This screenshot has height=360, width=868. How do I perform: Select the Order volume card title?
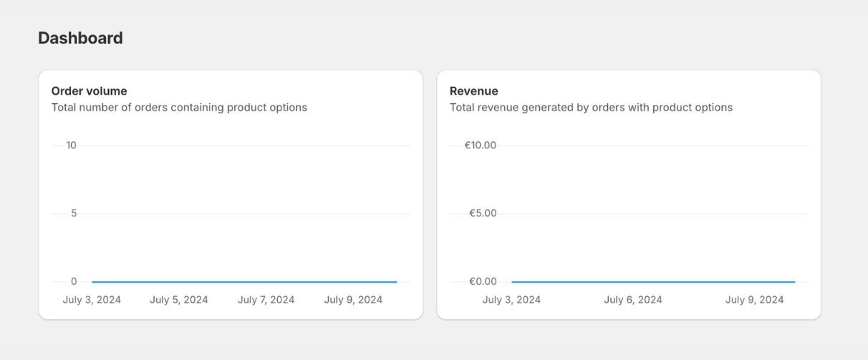(x=89, y=91)
